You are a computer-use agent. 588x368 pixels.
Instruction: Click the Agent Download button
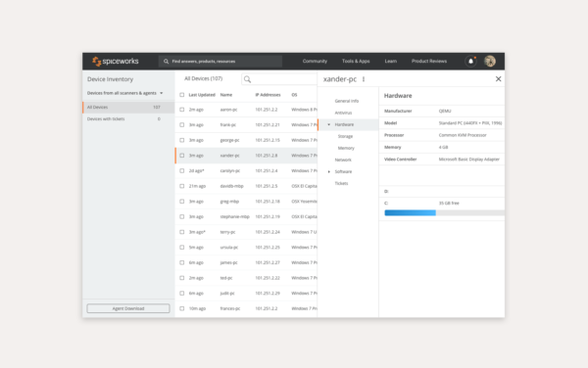(x=128, y=308)
